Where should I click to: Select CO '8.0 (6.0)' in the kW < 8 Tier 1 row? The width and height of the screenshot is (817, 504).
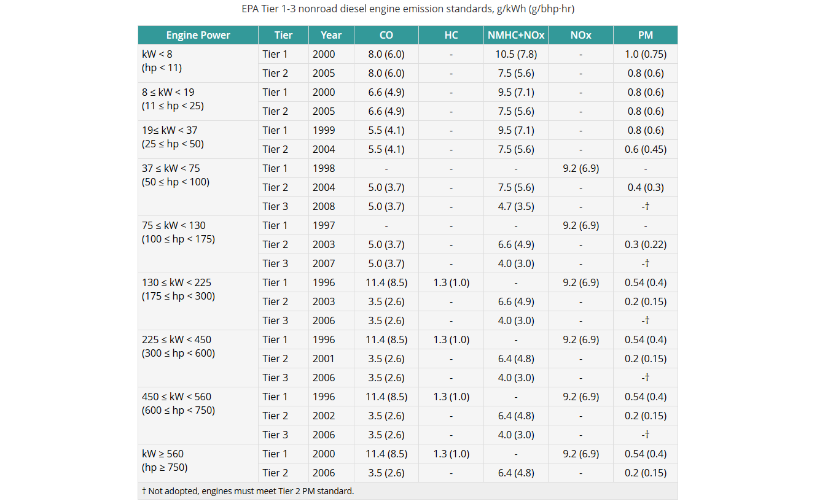click(386, 54)
